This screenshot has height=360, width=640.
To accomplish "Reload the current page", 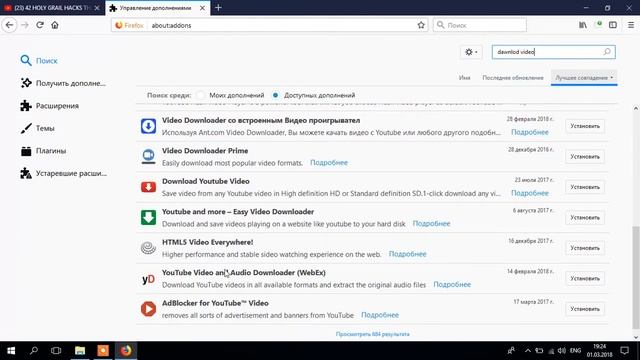I will tap(40, 25).
